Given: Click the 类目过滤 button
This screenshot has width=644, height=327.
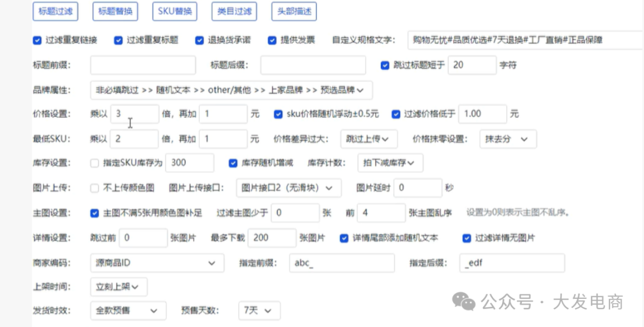Looking at the screenshot, I should pyautogui.click(x=234, y=11).
